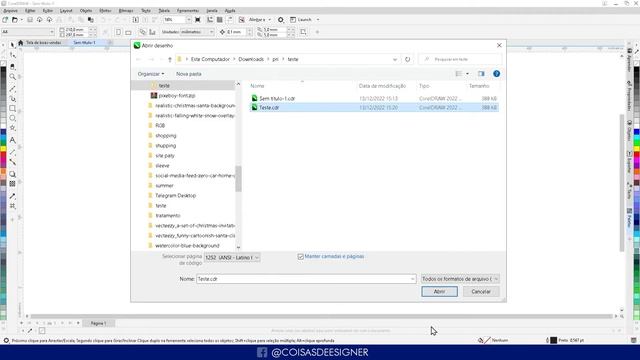Pick the red swatch in left palette
The width and height of the screenshot is (640, 360).
click(x=3, y=155)
